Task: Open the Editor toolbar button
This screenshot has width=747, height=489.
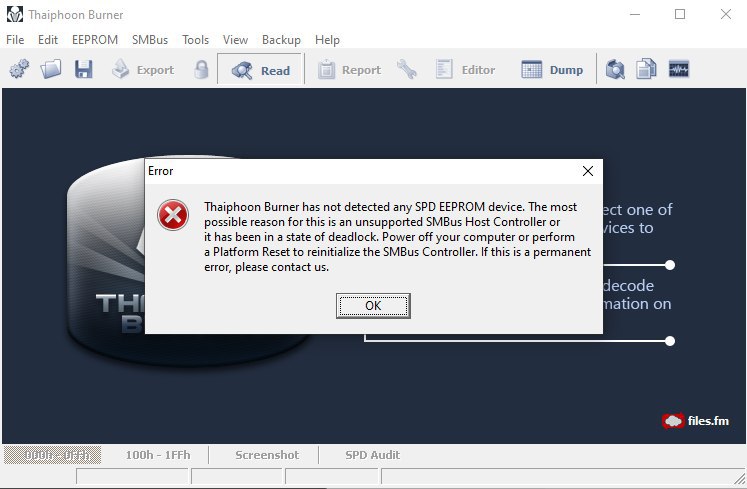Action: (x=465, y=70)
